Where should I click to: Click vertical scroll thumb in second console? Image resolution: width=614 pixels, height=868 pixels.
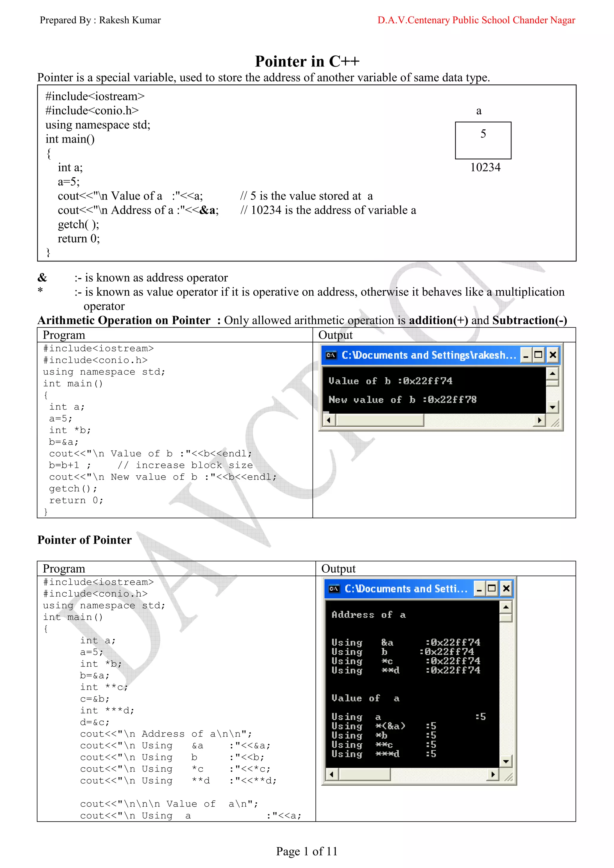click(506, 618)
